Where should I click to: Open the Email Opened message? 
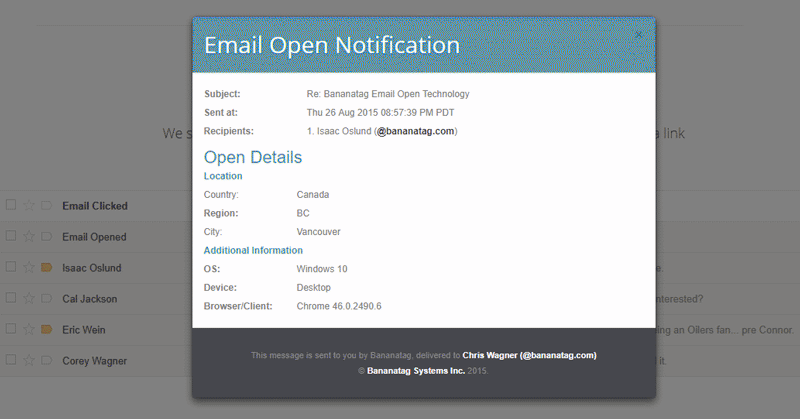[x=94, y=237]
